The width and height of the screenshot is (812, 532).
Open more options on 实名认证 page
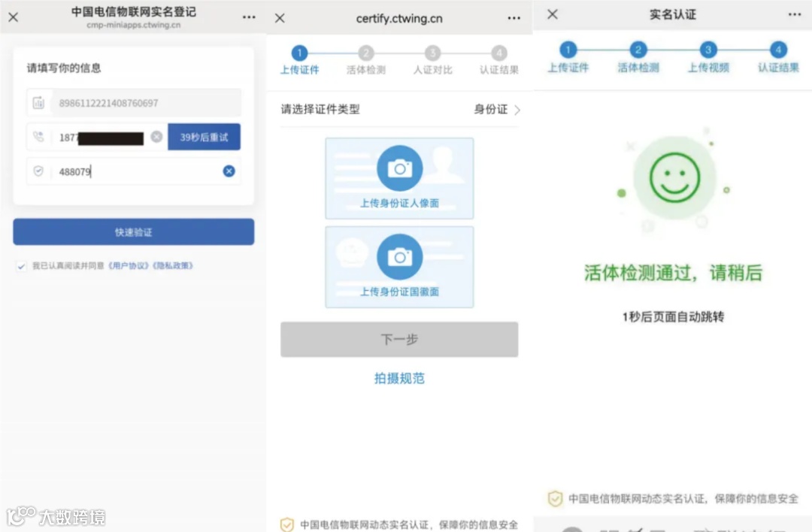pos(795,14)
